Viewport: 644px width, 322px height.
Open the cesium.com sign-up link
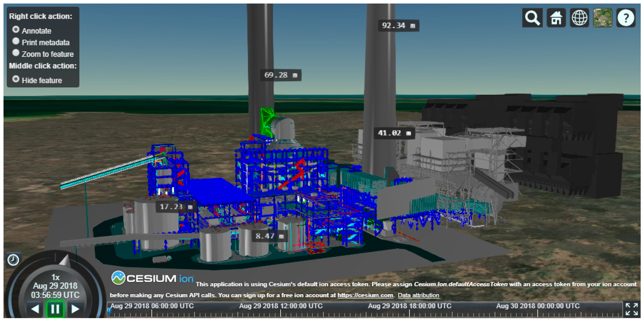click(365, 295)
